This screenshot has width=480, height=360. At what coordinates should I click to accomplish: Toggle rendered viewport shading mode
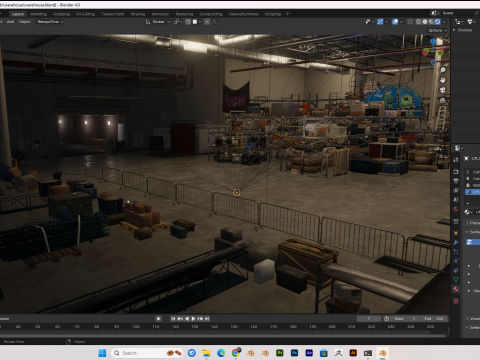point(438,22)
